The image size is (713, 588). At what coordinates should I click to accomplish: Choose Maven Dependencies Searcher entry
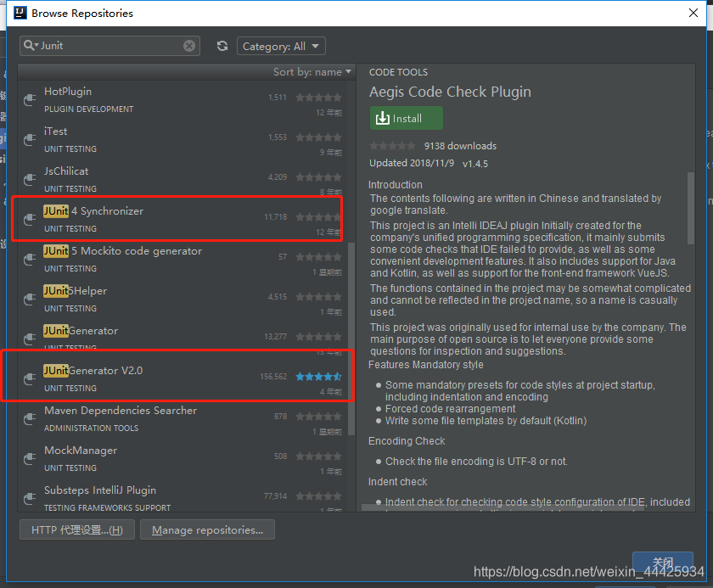121,411
